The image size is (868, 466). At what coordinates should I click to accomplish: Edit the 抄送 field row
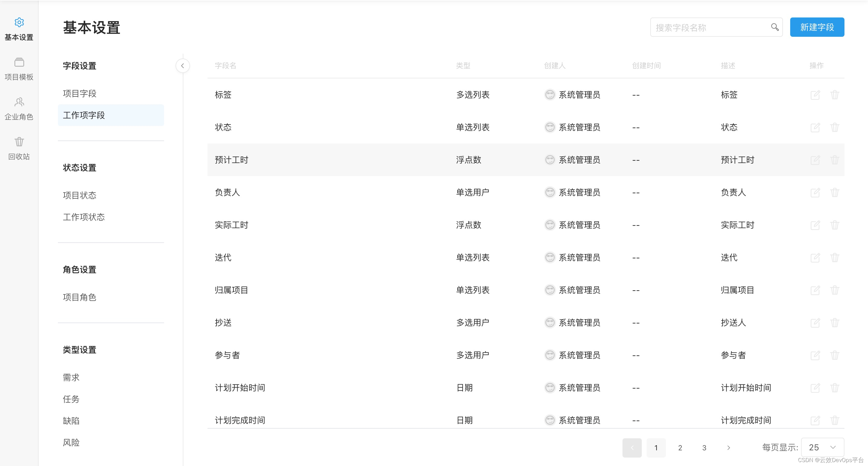point(815,323)
